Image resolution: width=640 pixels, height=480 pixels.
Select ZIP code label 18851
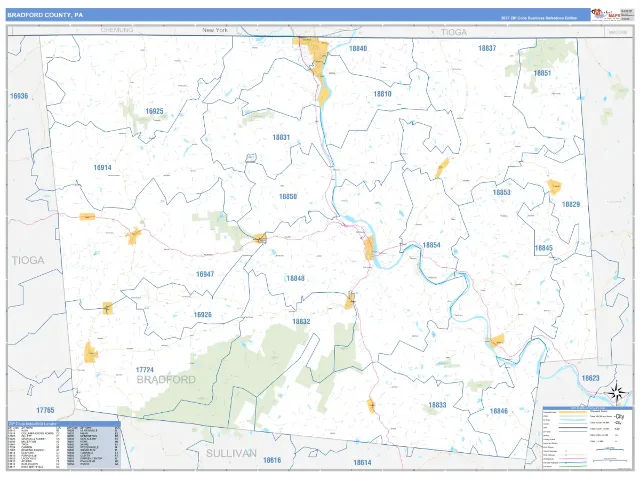tap(542, 73)
